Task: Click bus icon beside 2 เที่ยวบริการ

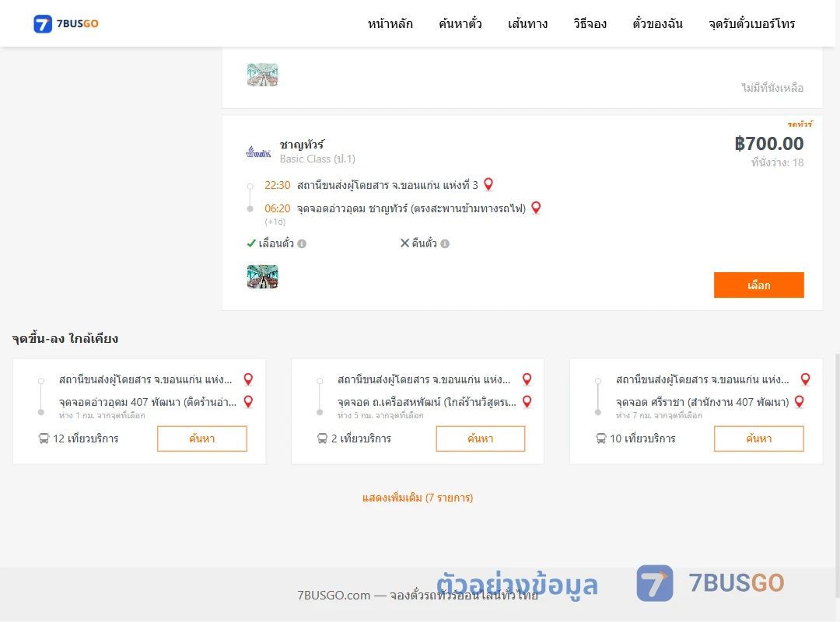Action: tap(322, 439)
